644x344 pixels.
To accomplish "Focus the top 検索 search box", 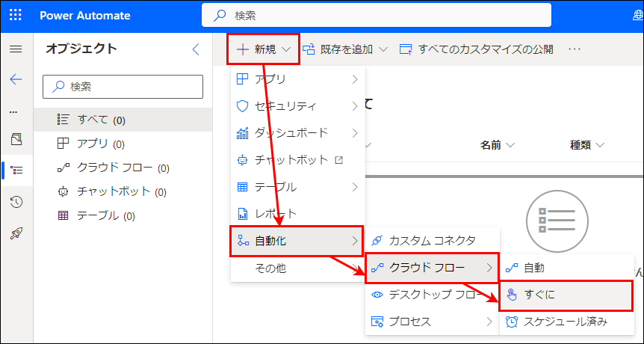I will [377, 16].
